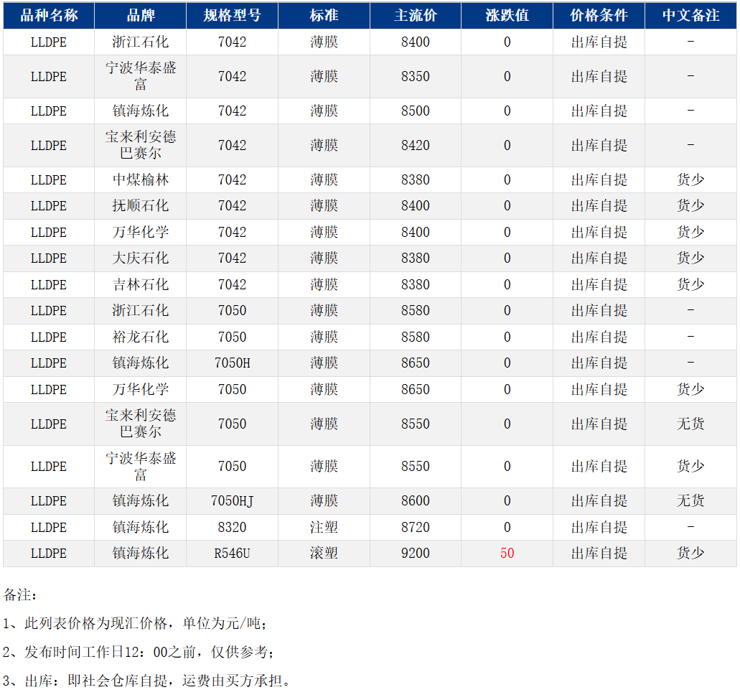
Task: Click price 8420
Action: 416,145
